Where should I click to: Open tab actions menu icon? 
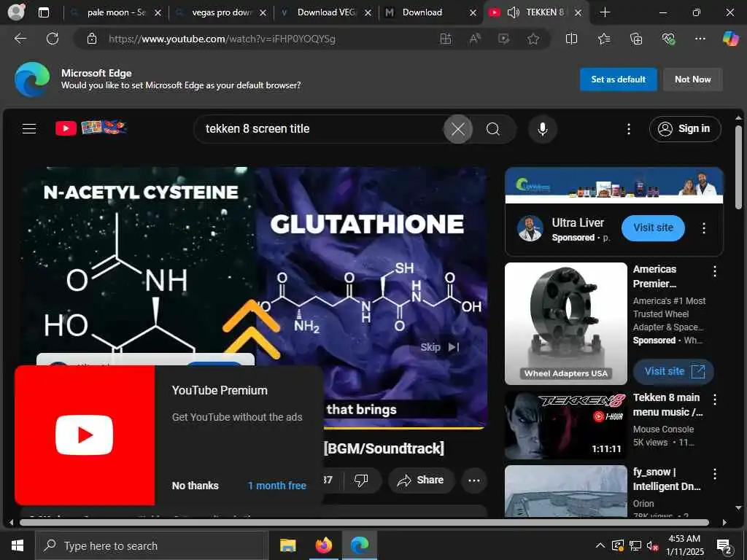[x=43, y=12]
